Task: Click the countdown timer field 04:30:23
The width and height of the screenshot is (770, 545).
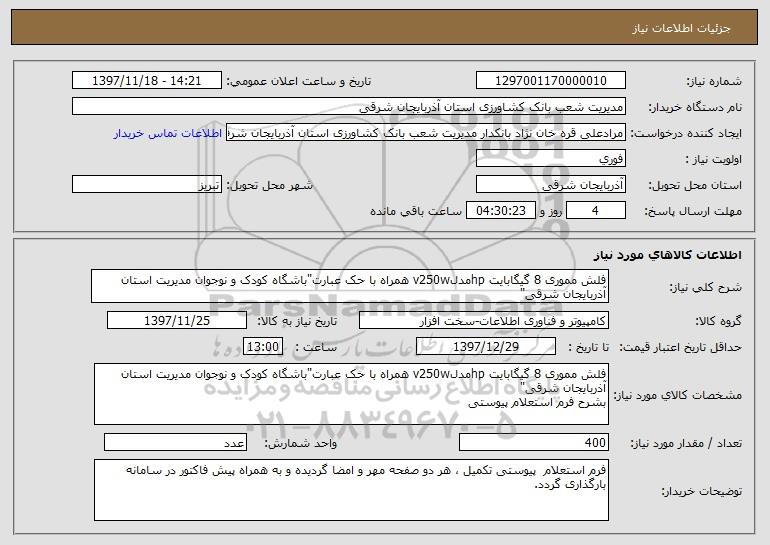Action: [x=500, y=211]
